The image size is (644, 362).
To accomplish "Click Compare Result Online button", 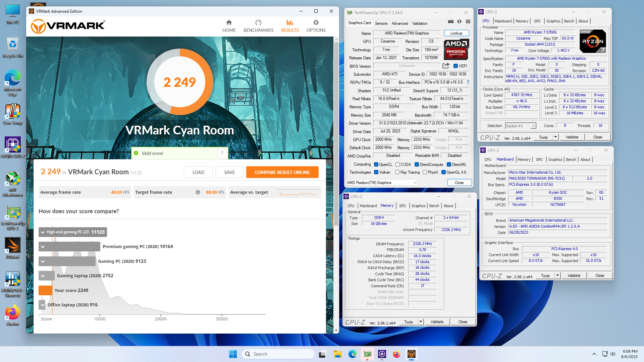I will (282, 172).
